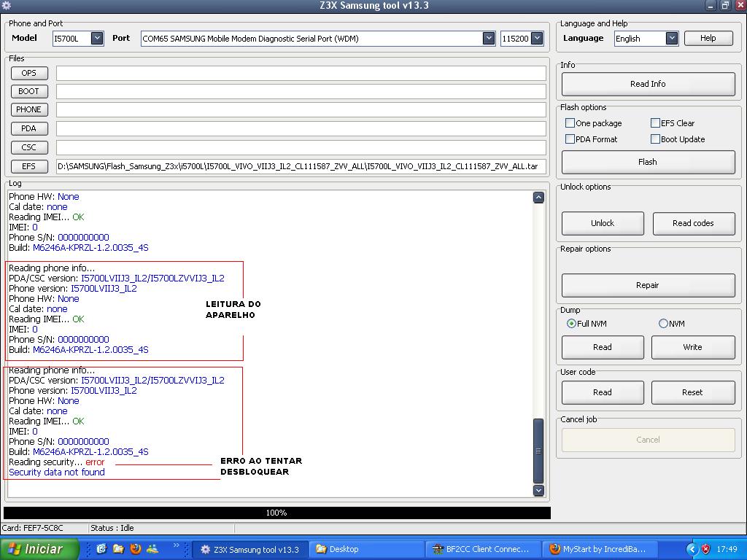Open the Iniciar start menu
Viewport: 747px width, 560px height.
pyautogui.click(x=39, y=549)
